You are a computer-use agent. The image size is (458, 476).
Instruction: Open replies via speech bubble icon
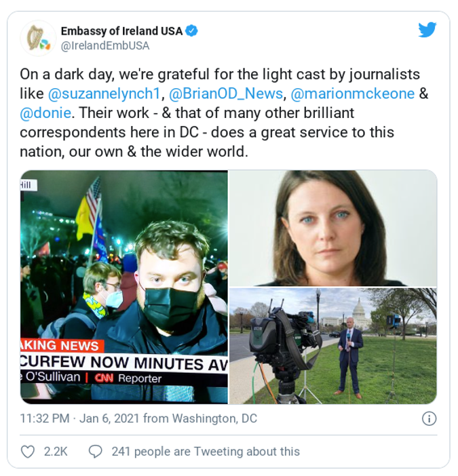96,452
